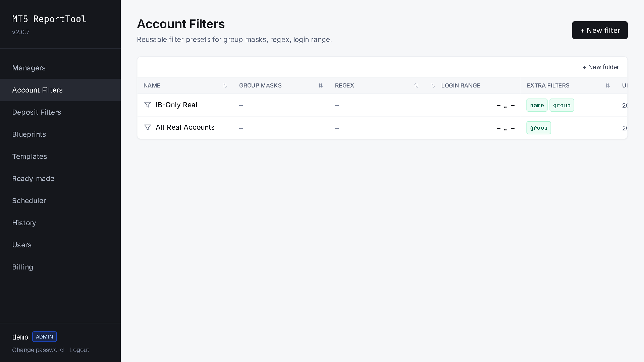Click the v2.0.7 version label
The height and width of the screenshot is (362, 644).
coord(21,32)
